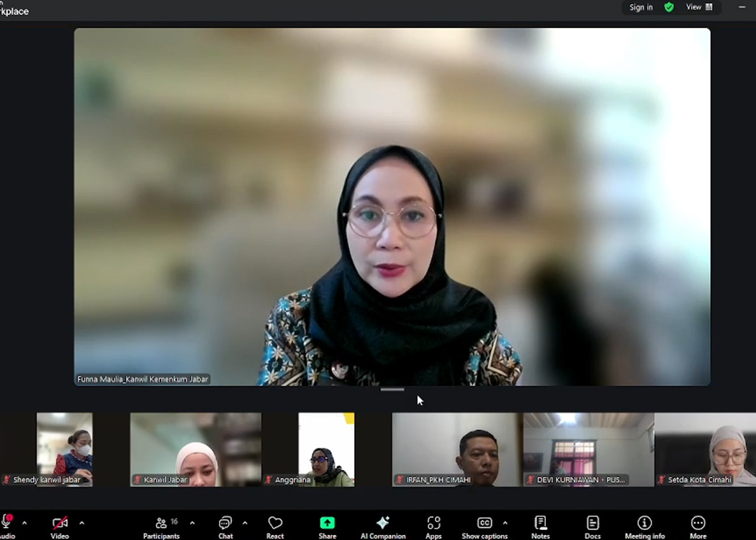Click the divider handle below main video
Screen dimensions: 756x540
pos(392,390)
